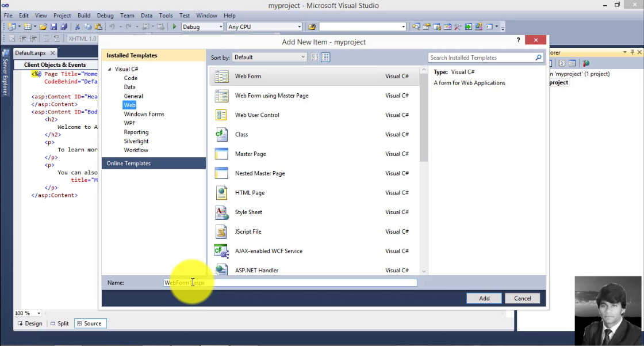Click the Redo arrow icon
644x346 pixels.
pyautogui.click(x=129, y=26)
